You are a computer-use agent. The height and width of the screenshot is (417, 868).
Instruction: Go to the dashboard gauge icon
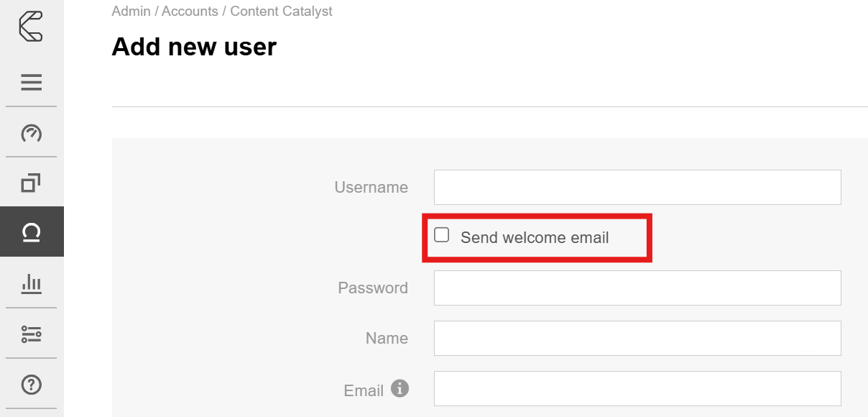click(31, 133)
